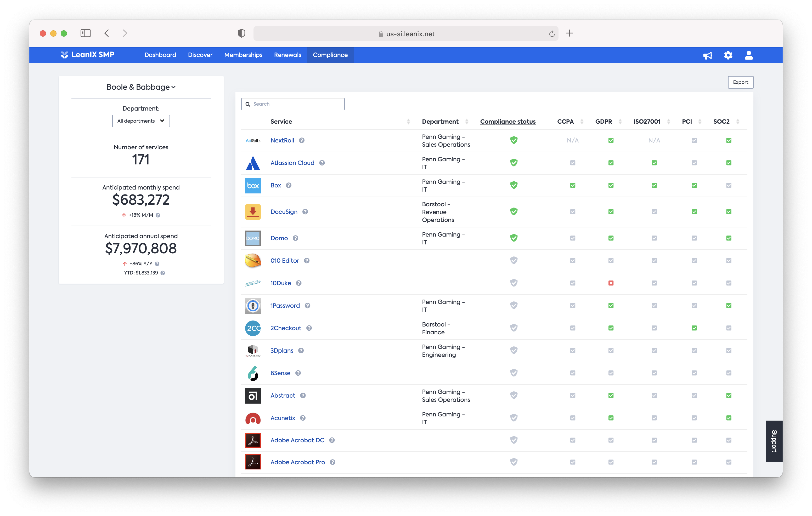The height and width of the screenshot is (516, 812).
Task: Focus the Search services field
Action: point(293,104)
